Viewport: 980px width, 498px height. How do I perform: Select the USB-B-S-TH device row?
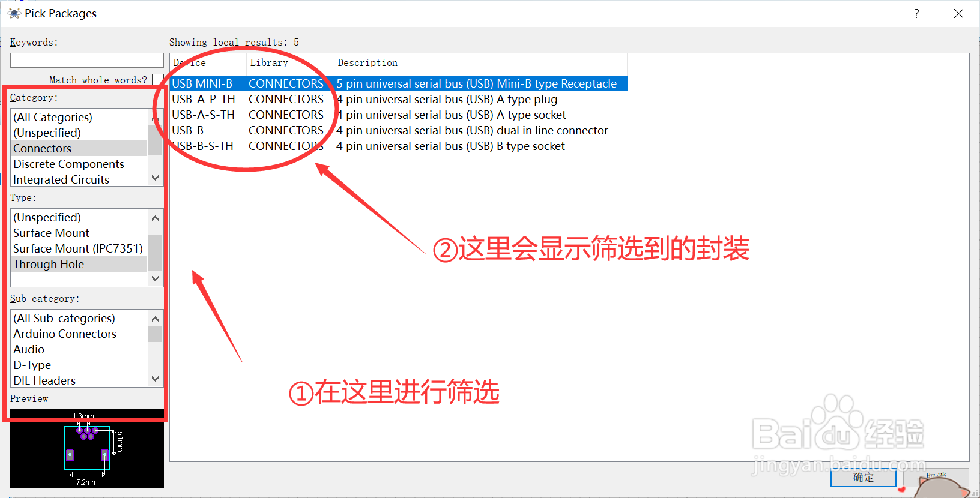click(x=399, y=146)
